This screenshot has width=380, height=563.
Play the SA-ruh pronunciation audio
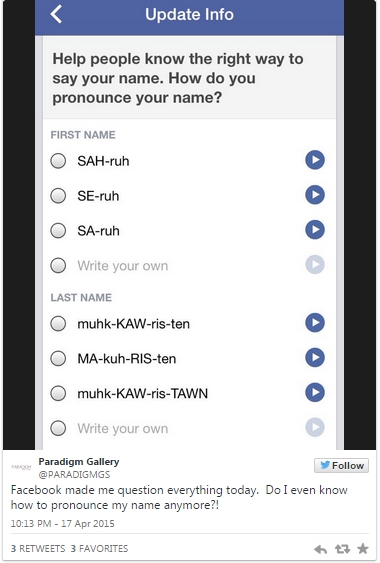coord(315,229)
